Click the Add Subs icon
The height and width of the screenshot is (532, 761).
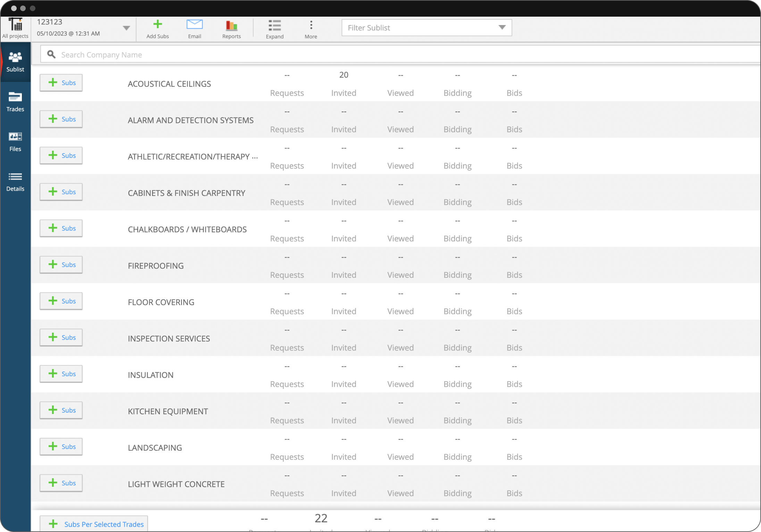coord(157,23)
